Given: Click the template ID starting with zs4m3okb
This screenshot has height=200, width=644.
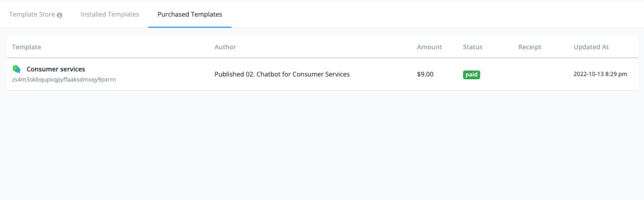Looking at the screenshot, I should (x=64, y=79).
